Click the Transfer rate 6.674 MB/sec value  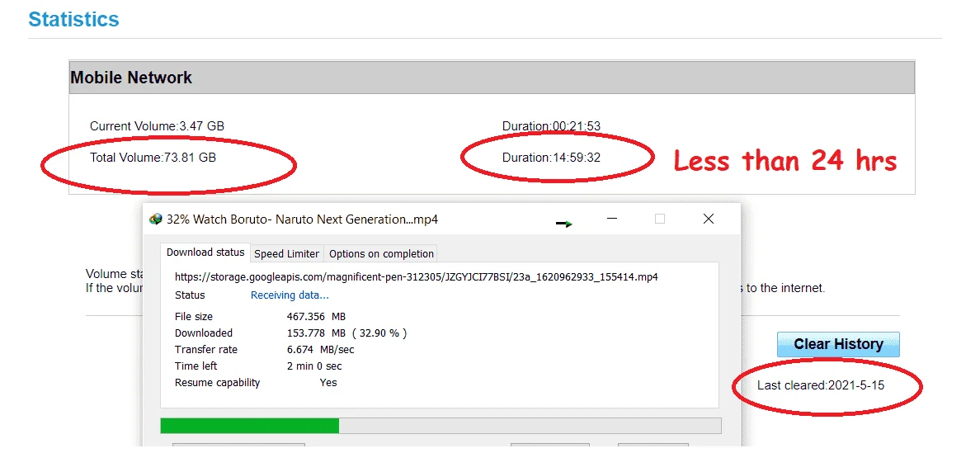click(321, 349)
